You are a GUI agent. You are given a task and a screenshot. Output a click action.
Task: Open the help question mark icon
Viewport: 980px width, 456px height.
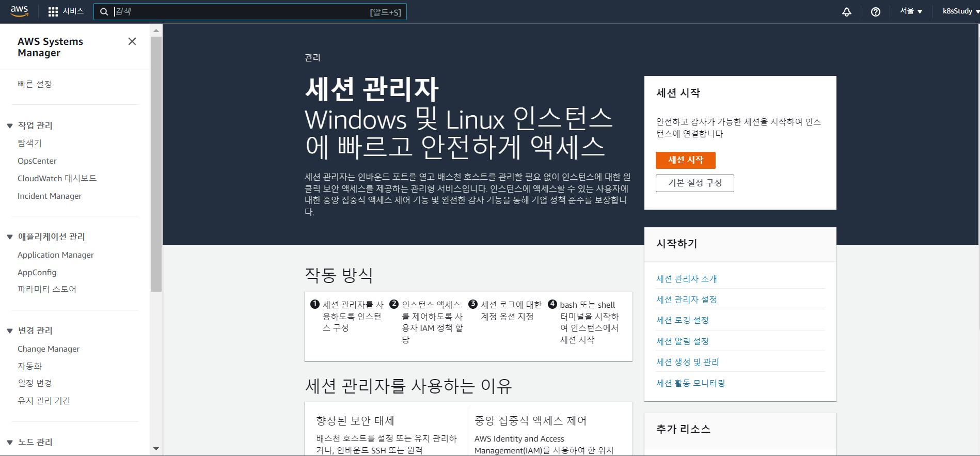(876, 11)
